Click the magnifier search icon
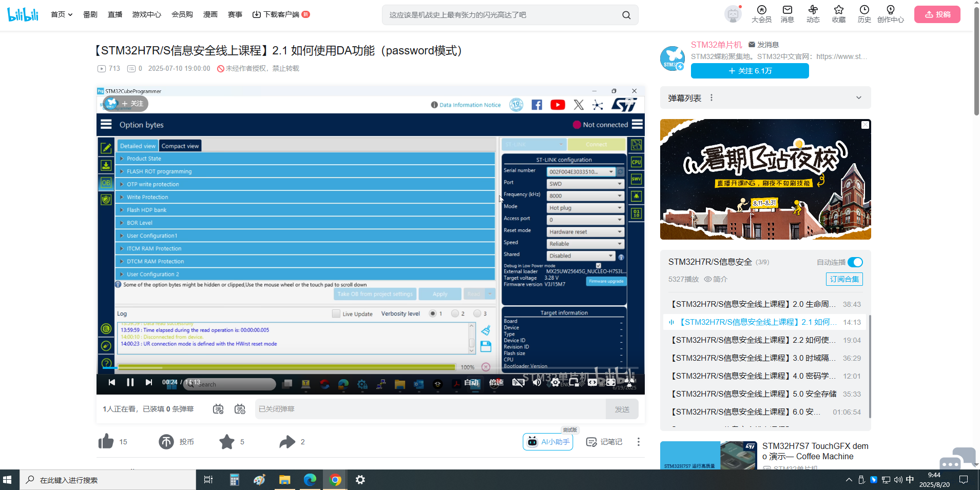 tap(626, 15)
